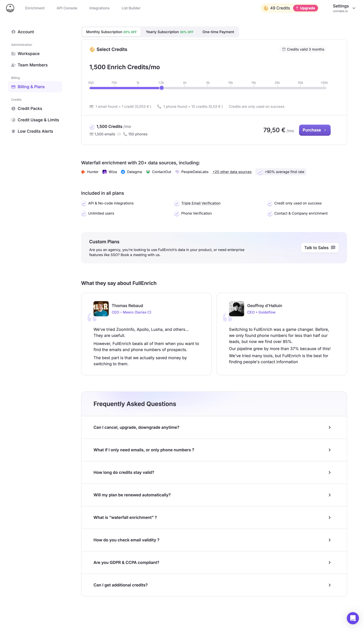
Task: Click Geoffroy d'Halluin's profile photo
Action: coord(236,309)
